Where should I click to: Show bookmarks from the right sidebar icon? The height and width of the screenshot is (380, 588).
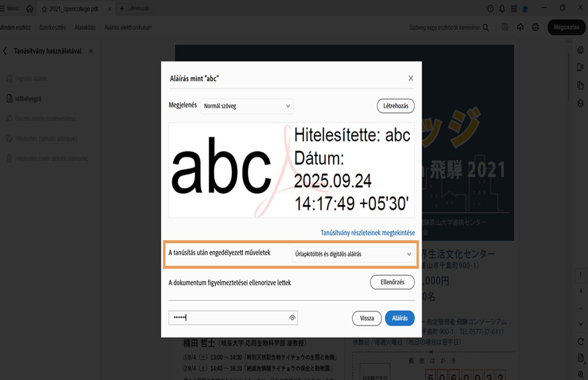click(580, 67)
